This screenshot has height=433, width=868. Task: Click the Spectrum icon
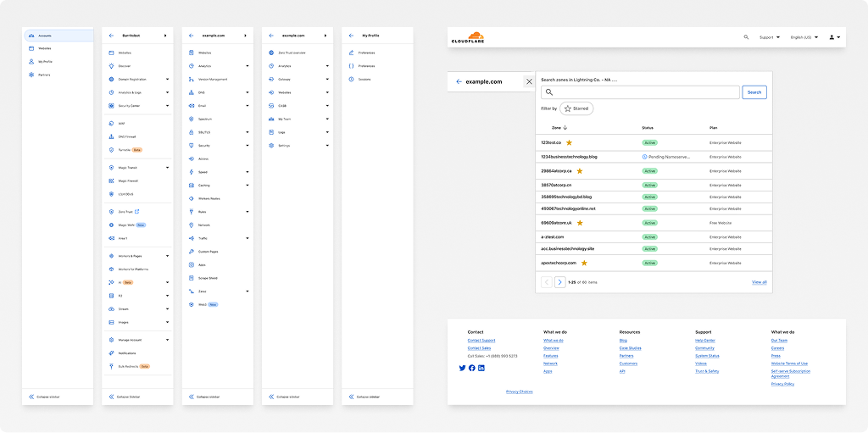coord(192,119)
